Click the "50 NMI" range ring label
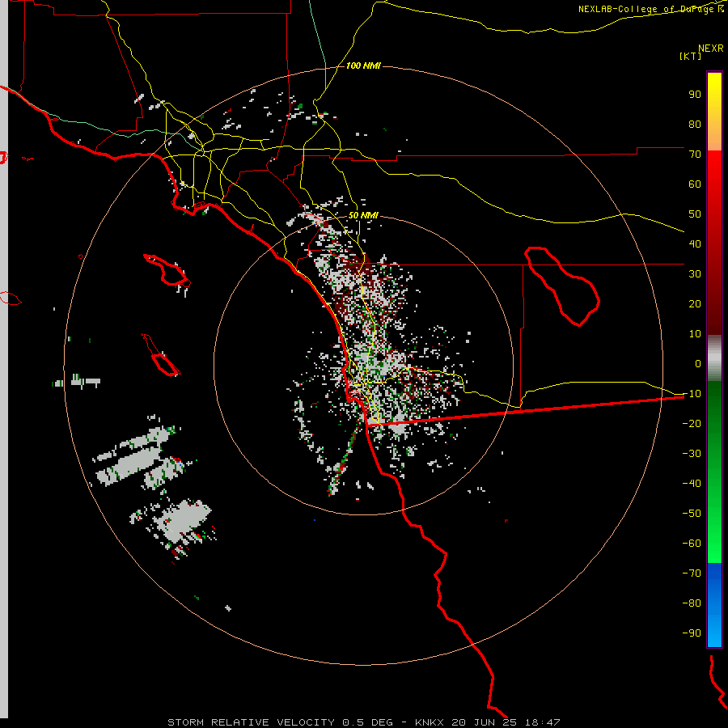Viewport: 728px width, 728px height. 363,215
